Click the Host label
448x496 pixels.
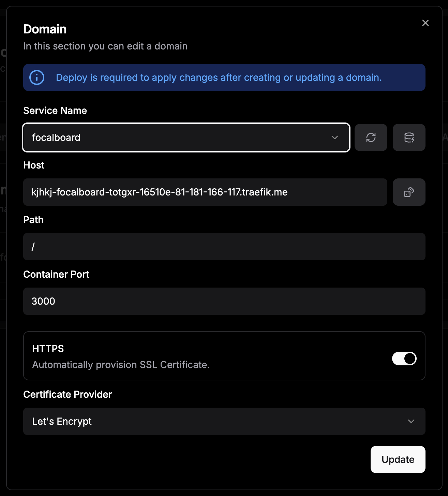(x=34, y=165)
